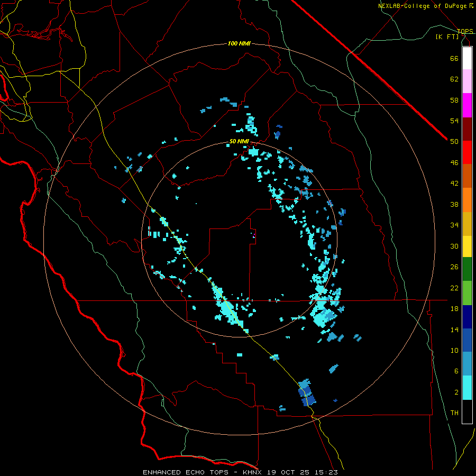Click the 15:23 timestamp
The image size is (476, 476).
pyautogui.click(x=325, y=472)
